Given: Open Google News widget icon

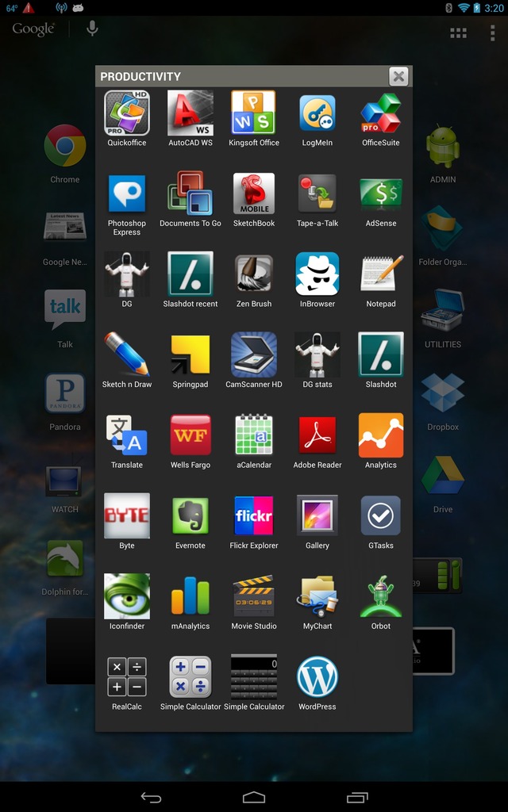Looking at the screenshot, I should 65,226.
